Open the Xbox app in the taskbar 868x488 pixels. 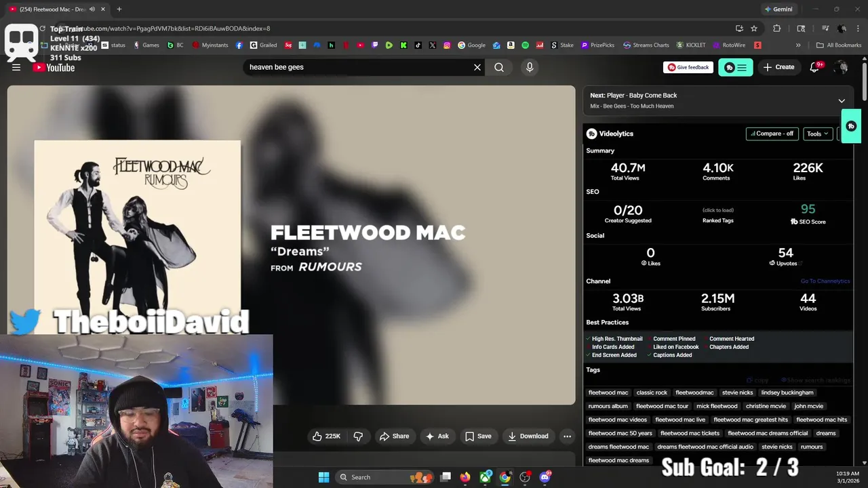486,477
